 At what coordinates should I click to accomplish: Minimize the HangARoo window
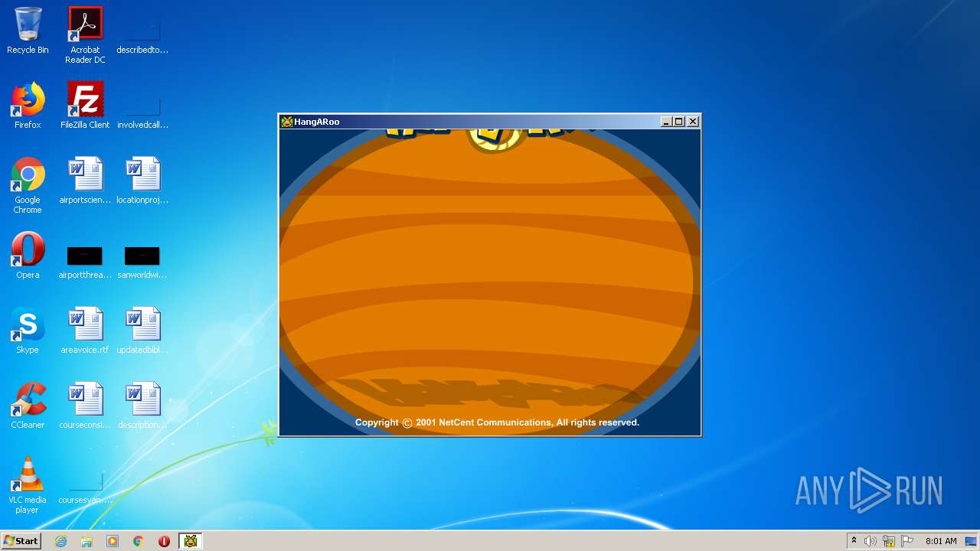(x=666, y=122)
